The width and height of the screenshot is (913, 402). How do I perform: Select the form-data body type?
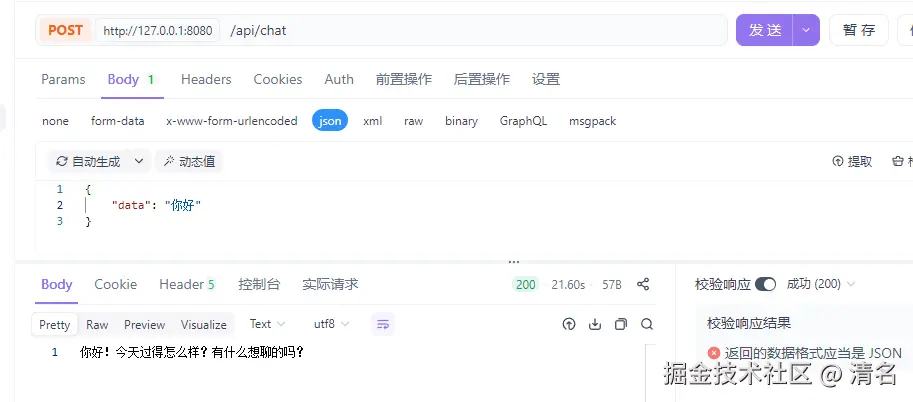pyautogui.click(x=118, y=121)
